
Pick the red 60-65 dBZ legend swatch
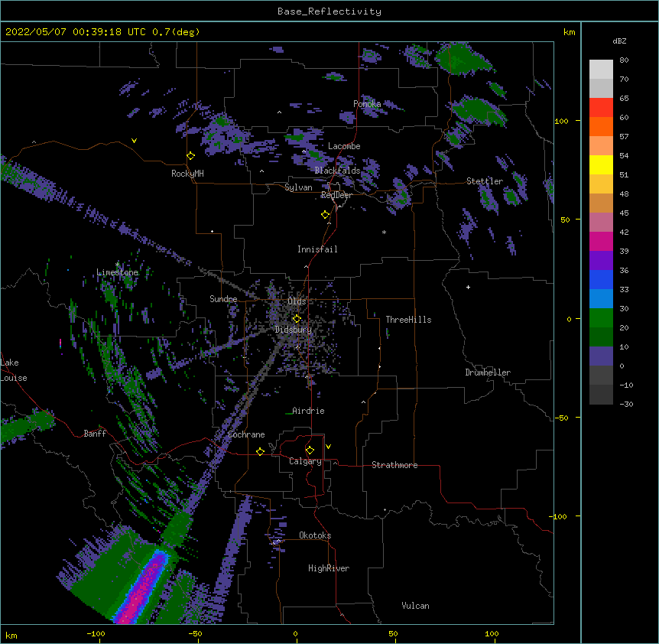[601, 108]
